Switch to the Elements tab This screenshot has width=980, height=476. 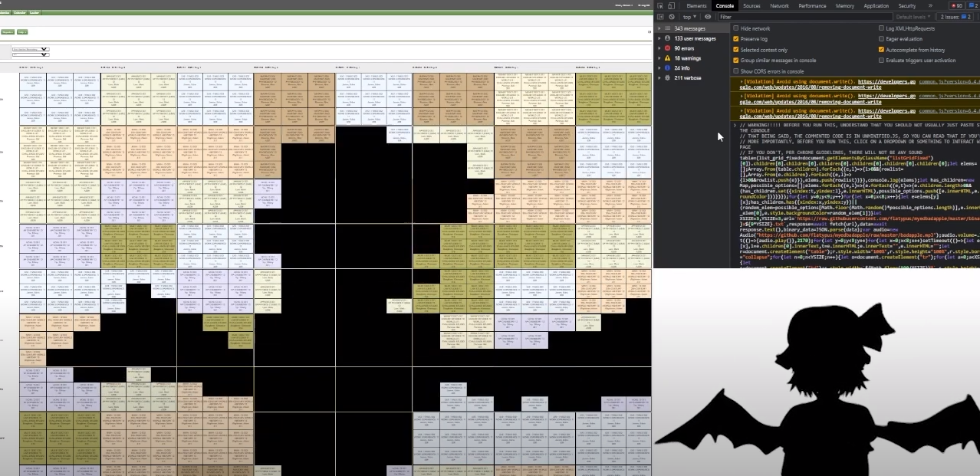(x=696, y=6)
